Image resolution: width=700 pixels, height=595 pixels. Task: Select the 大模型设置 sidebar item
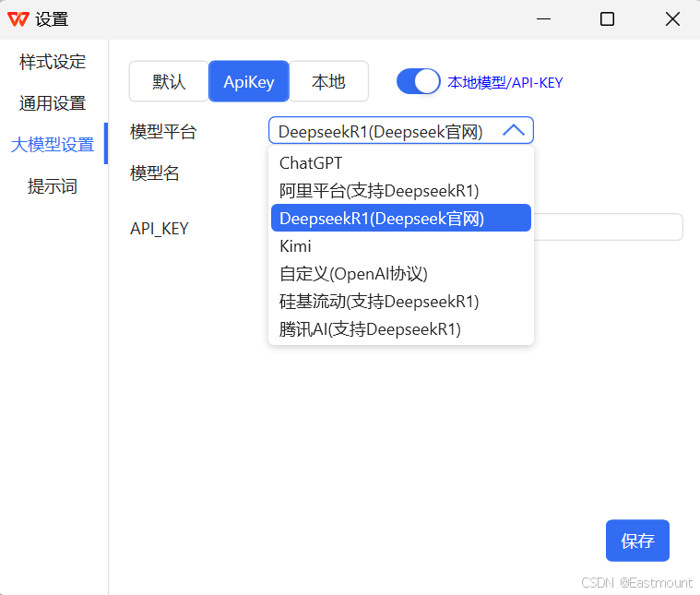(53, 145)
